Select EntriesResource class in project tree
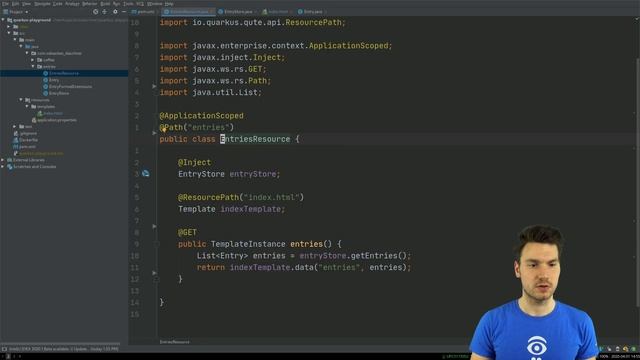 (x=64, y=73)
